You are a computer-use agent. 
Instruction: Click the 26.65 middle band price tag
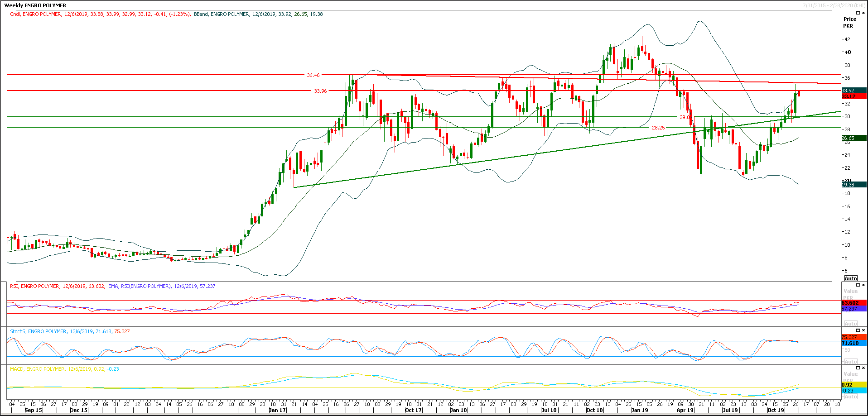coord(854,138)
